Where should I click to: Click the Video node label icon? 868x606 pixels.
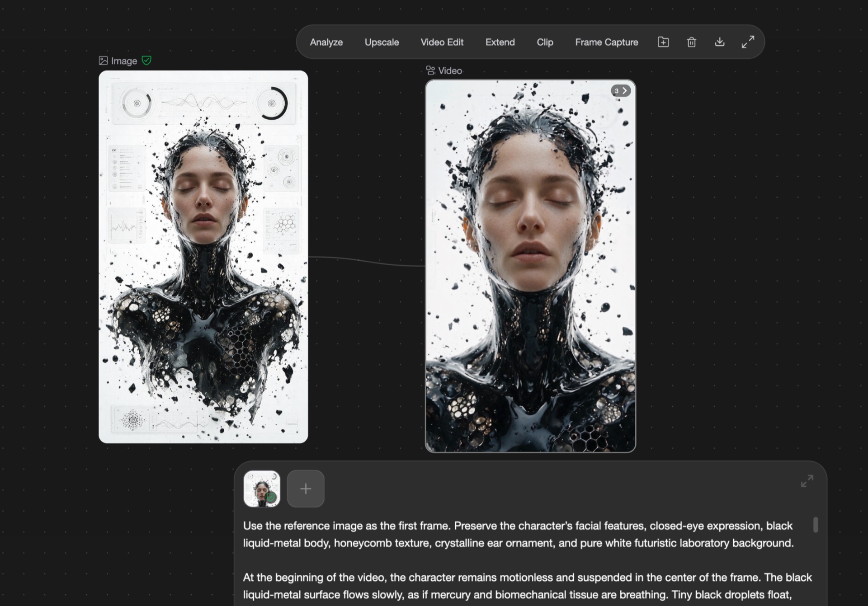point(430,70)
